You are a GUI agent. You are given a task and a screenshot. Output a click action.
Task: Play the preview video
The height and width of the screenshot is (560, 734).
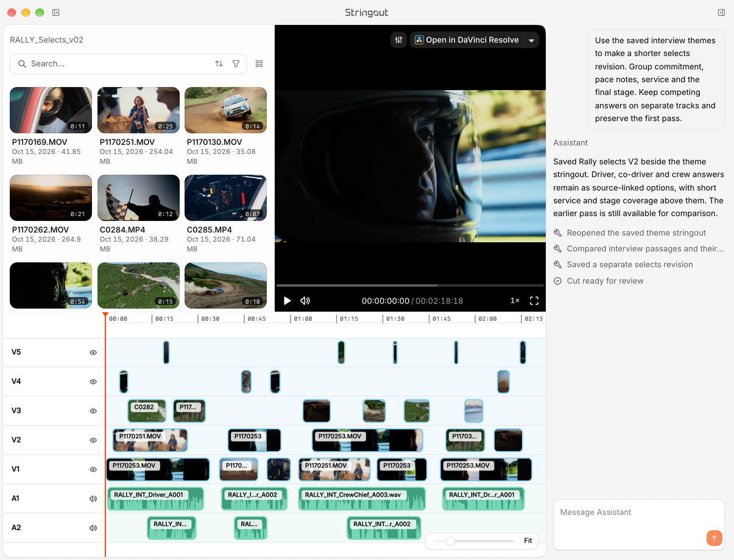(x=288, y=301)
